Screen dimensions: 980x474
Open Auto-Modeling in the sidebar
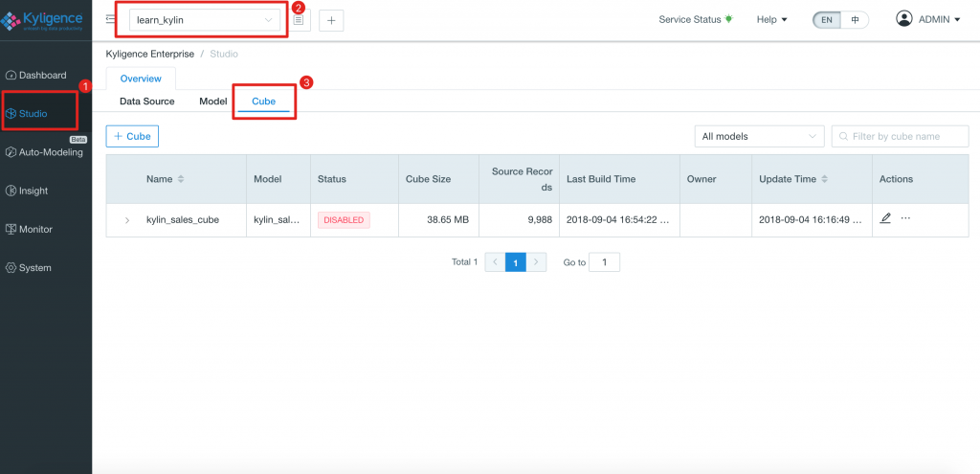point(44,152)
